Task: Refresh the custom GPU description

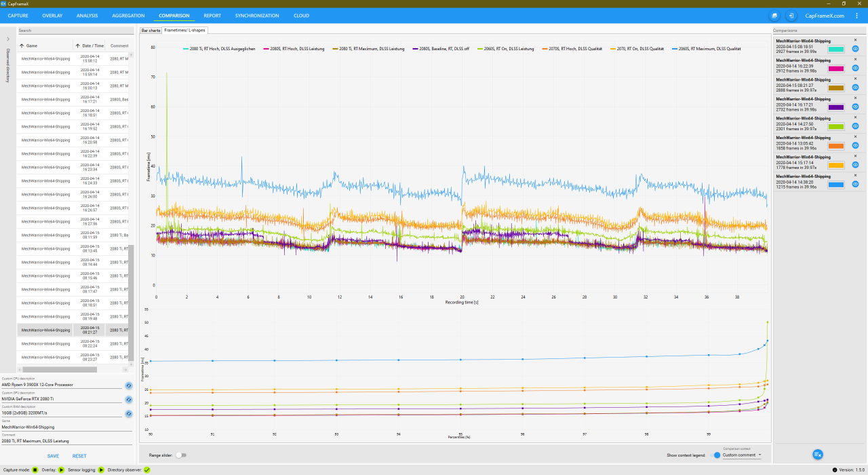Action: tap(128, 400)
